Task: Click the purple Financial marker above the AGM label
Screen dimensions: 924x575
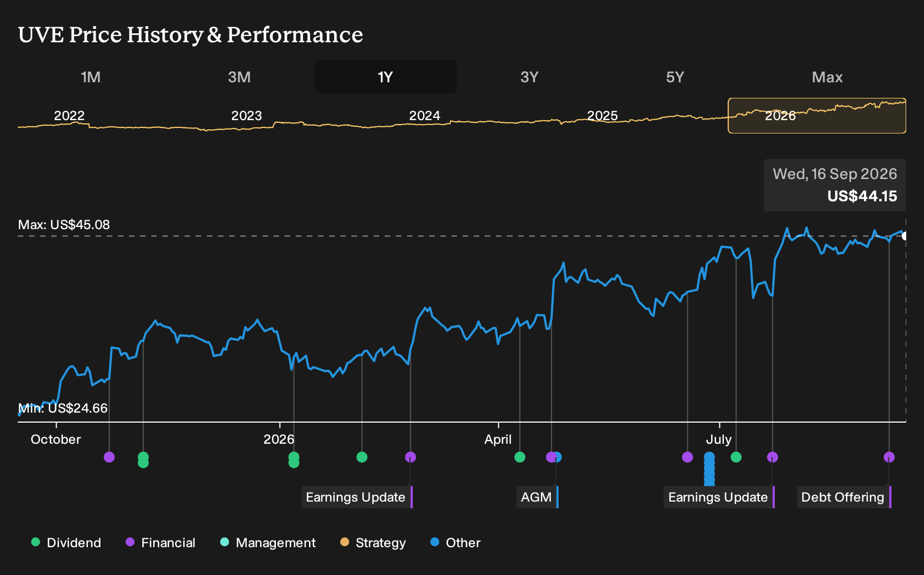Action: click(550, 457)
